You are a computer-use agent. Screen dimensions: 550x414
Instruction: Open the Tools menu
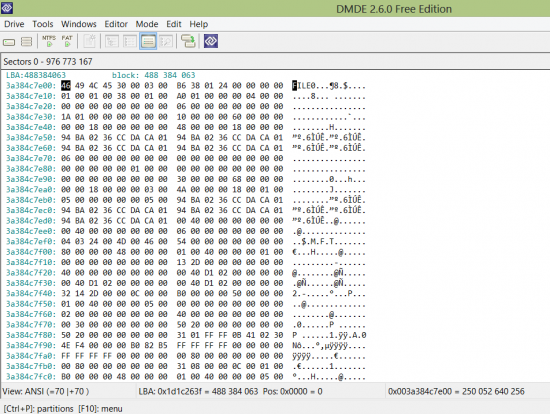tap(43, 24)
